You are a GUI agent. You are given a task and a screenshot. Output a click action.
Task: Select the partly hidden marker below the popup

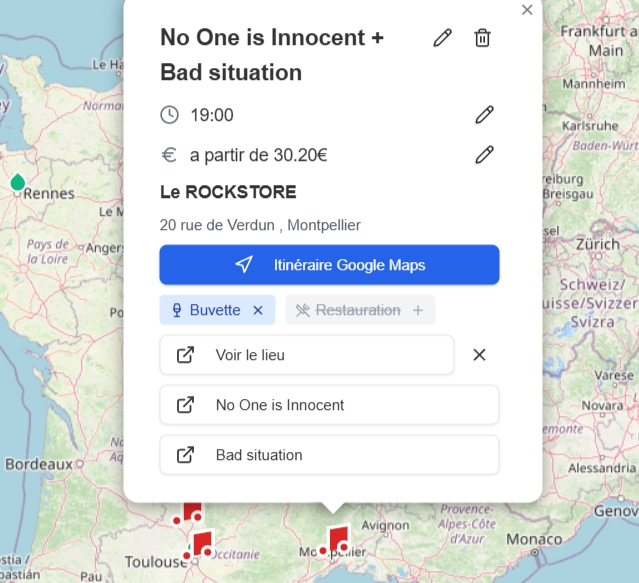188,513
